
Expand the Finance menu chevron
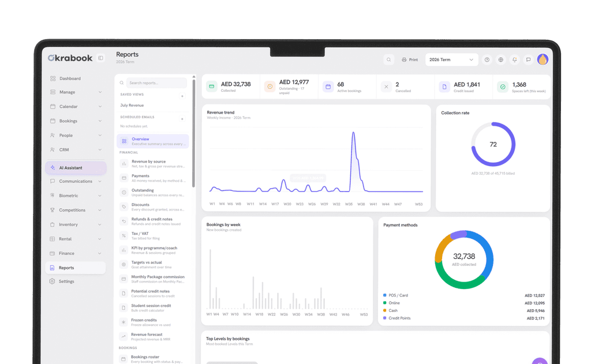100,254
